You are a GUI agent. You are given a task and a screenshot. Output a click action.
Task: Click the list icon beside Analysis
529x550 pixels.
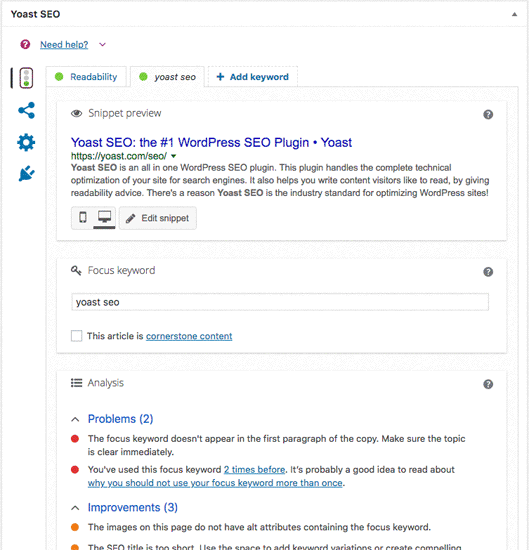pos(76,383)
